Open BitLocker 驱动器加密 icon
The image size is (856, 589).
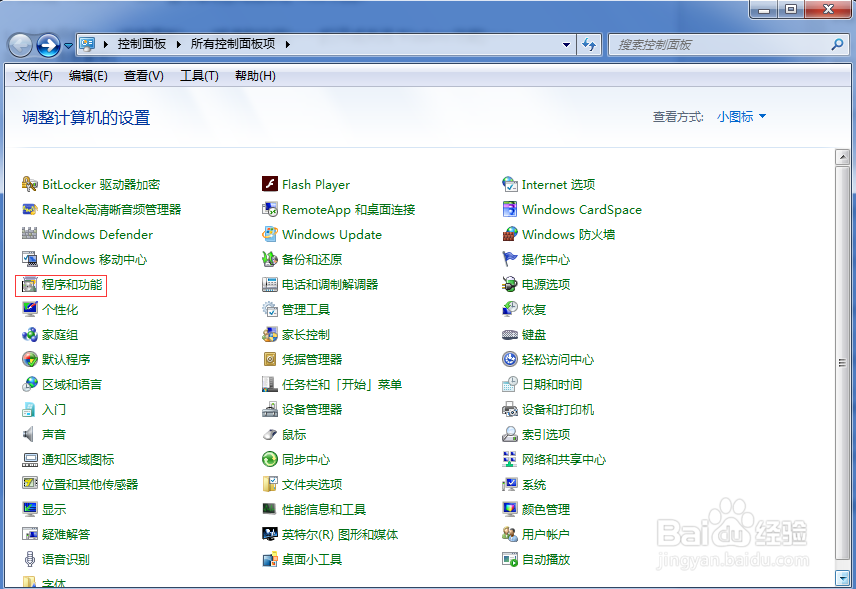tap(29, 185)
